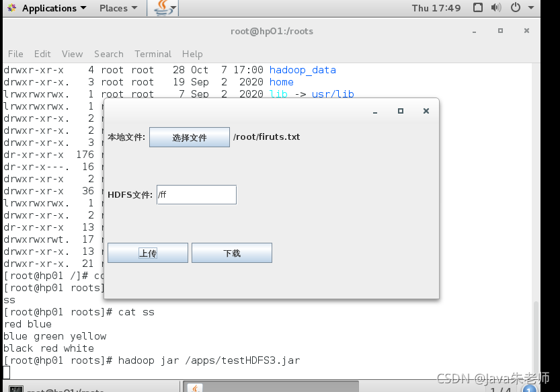Click the terminal entry in bottom taskbar
The image size is (560, 392).
point(91,387)
